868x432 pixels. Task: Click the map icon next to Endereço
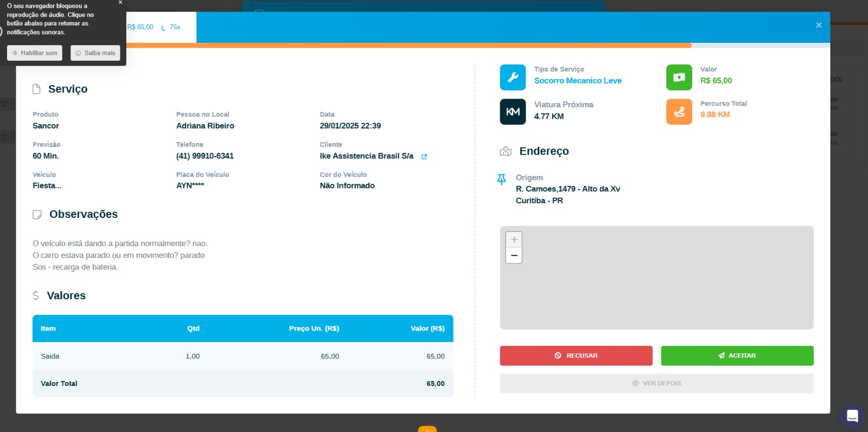click(x=506, y=151)
